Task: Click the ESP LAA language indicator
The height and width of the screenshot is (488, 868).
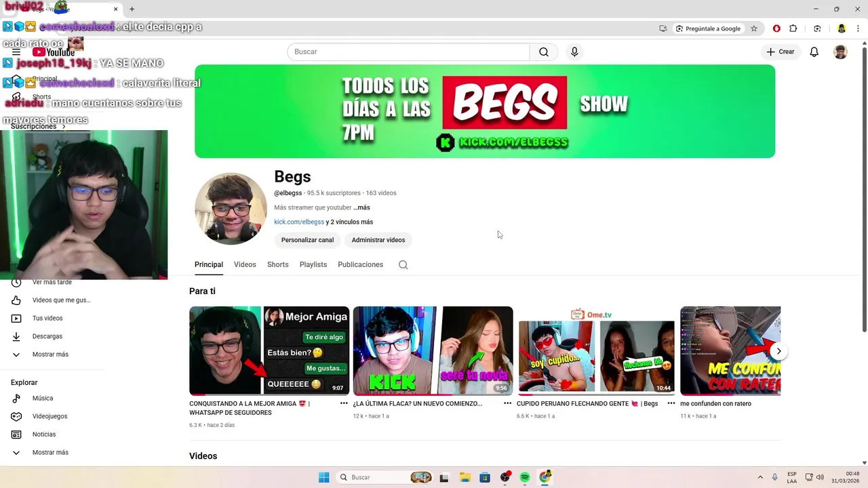Action: point(792,477)
